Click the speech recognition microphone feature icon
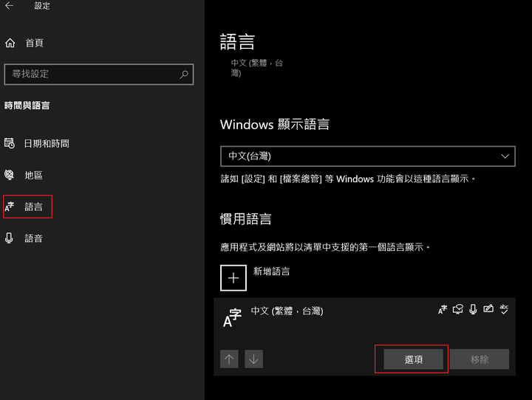The image size is (532, 400). coord(473,309)
